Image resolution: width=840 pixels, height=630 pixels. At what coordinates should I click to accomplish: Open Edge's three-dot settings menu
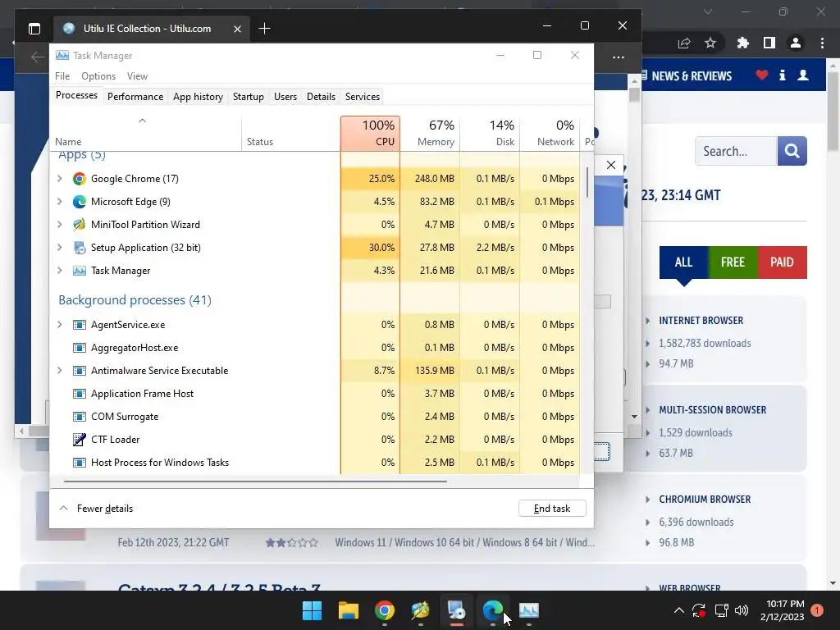coord(619,57)
